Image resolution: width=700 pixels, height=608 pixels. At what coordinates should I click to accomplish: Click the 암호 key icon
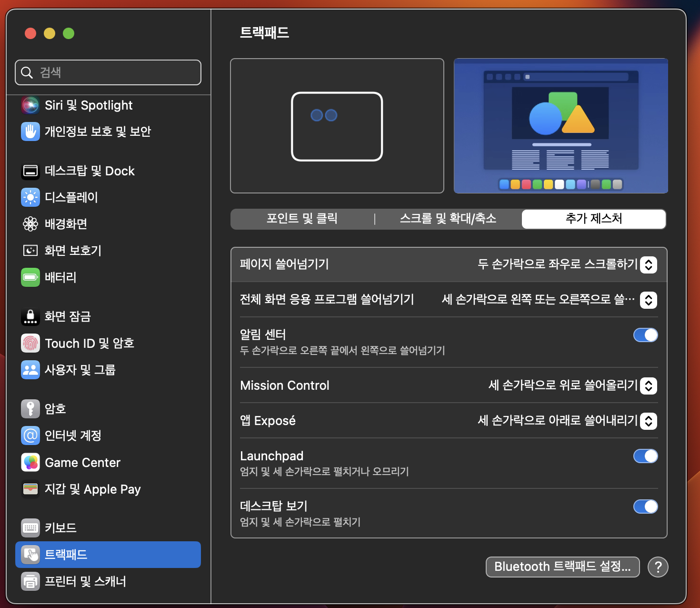pos(30,409)
